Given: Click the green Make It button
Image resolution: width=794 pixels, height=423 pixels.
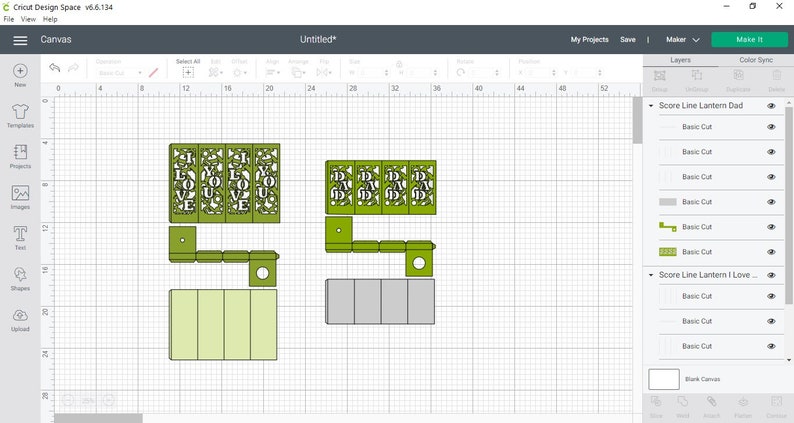Looking at the screenshot, I should pyautogui.click(x=749, y=40).
